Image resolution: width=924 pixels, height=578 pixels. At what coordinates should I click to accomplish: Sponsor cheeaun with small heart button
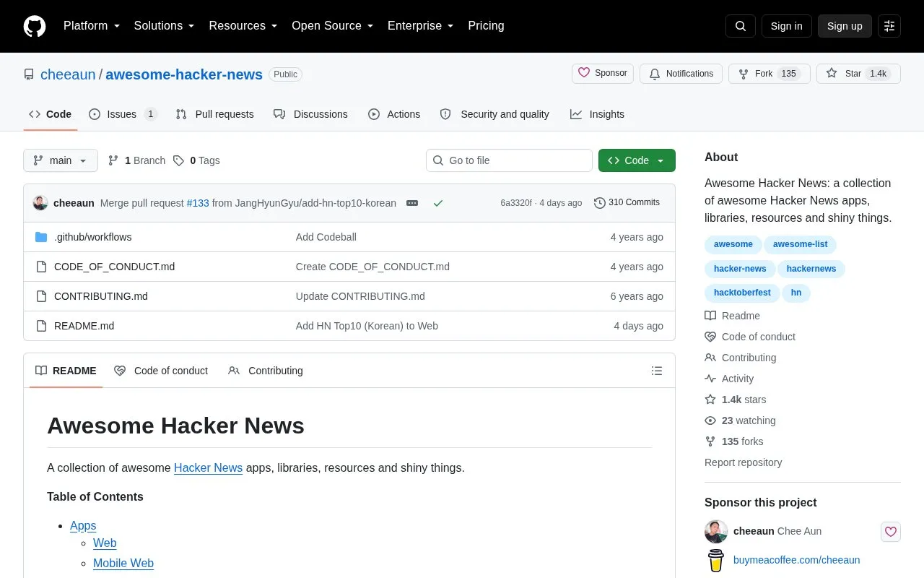pos(891,532)
